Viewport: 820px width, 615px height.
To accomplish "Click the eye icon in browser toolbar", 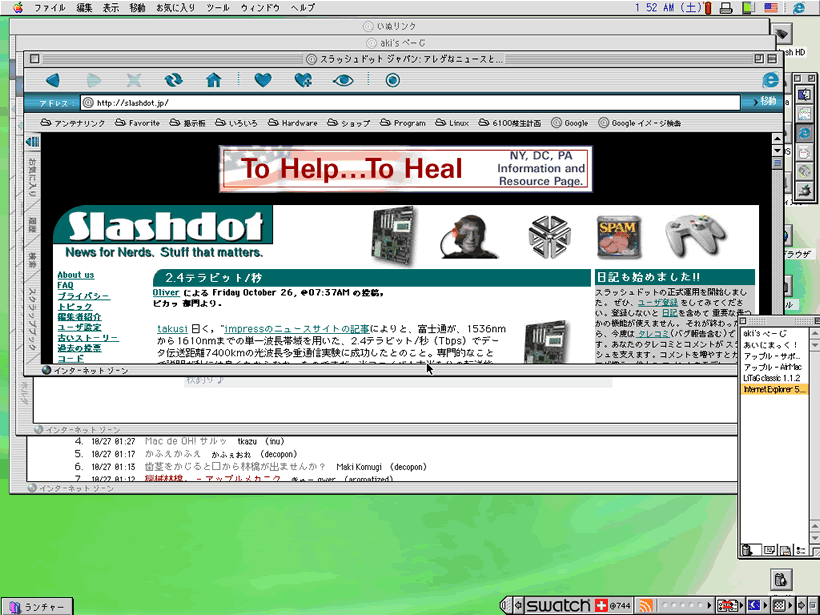I will tap(343, 80).
